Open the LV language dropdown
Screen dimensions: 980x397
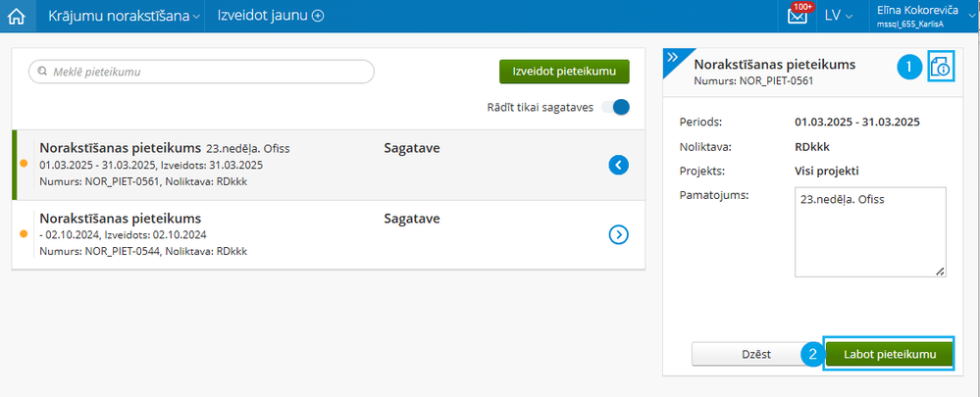tap(838, 17)
